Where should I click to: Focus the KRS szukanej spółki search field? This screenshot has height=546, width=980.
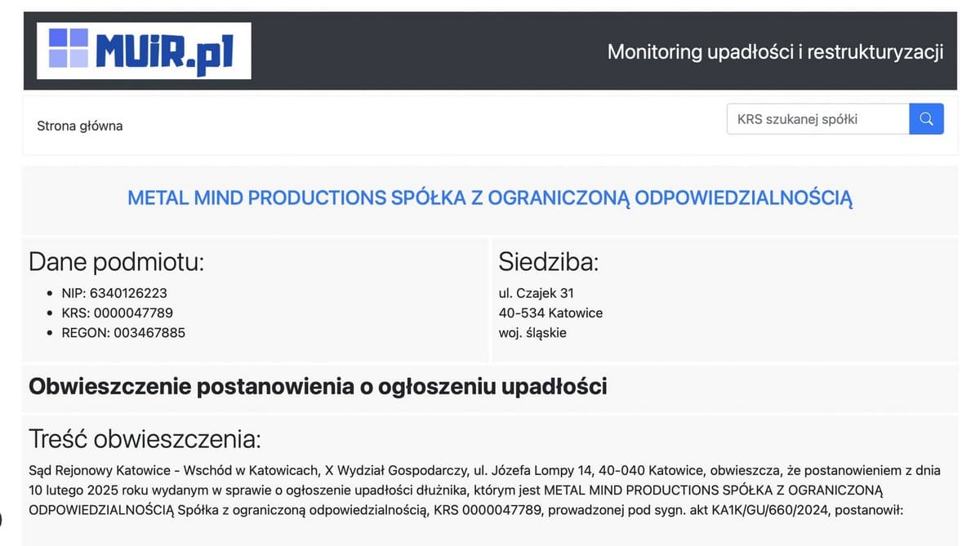[817, 118]
